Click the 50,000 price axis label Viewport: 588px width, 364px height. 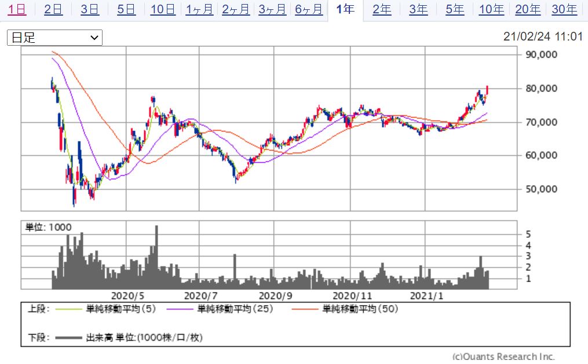pyautogui.click(x=541, y=189)
